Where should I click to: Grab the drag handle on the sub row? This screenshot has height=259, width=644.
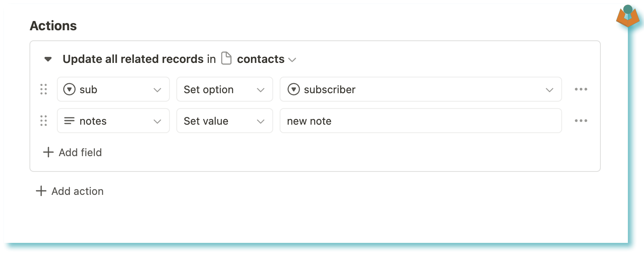44,89
